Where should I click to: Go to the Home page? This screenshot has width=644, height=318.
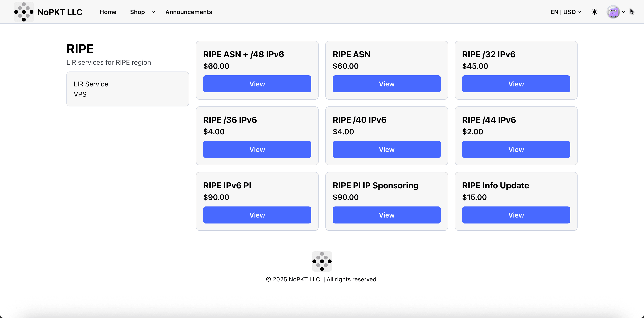[108, 12]
